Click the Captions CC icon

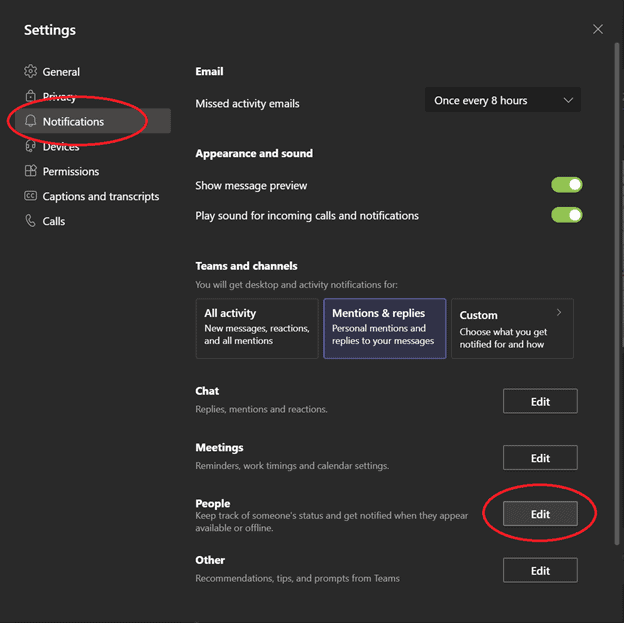30,196
